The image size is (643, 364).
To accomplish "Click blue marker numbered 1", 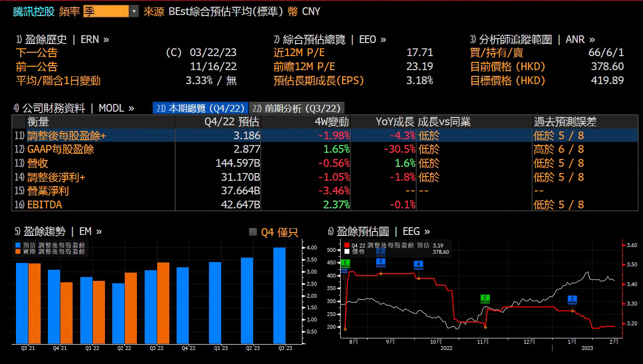I will click(x=381, y=262).
